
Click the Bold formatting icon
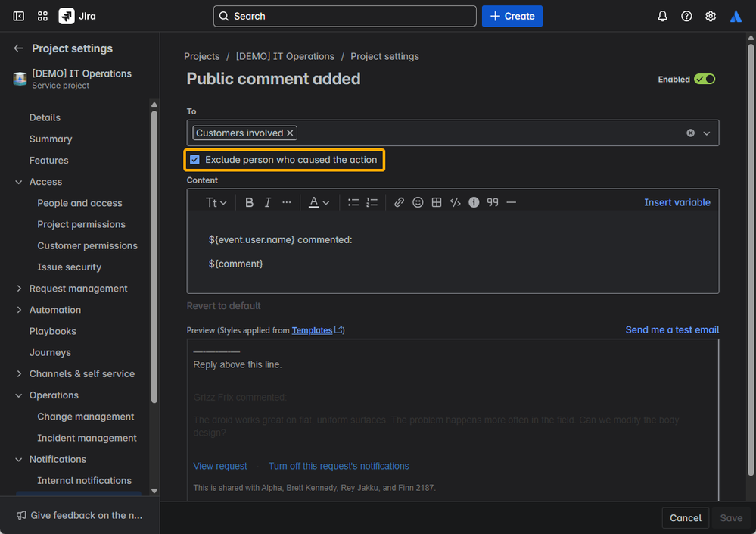click(x=249, y=202)
